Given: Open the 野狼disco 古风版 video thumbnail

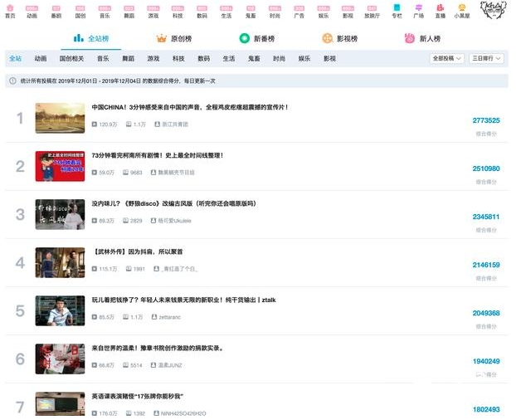Looking at the screenshot, I should (x=60, y=214).
